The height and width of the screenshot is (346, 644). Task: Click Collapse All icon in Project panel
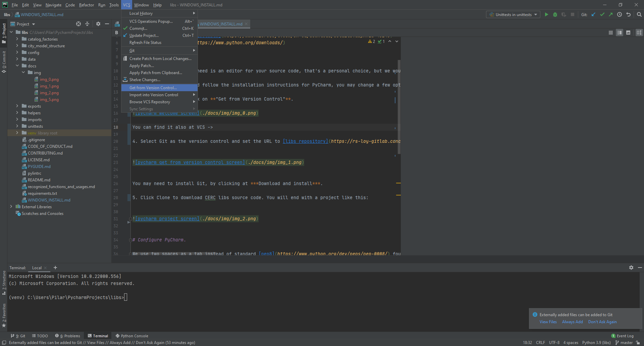[87, 24]
